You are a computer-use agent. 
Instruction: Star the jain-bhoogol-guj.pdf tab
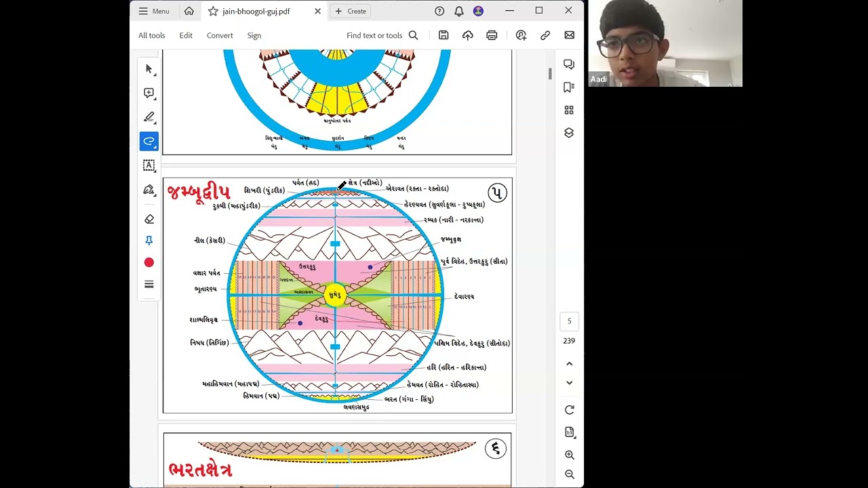tap(213, 11)
